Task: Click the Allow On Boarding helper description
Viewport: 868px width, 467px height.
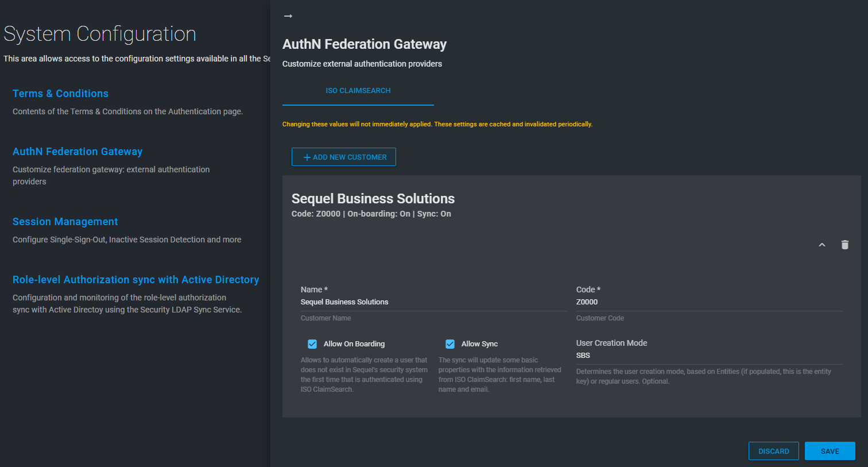Action: pyautogui.click(x=364, y=375)
